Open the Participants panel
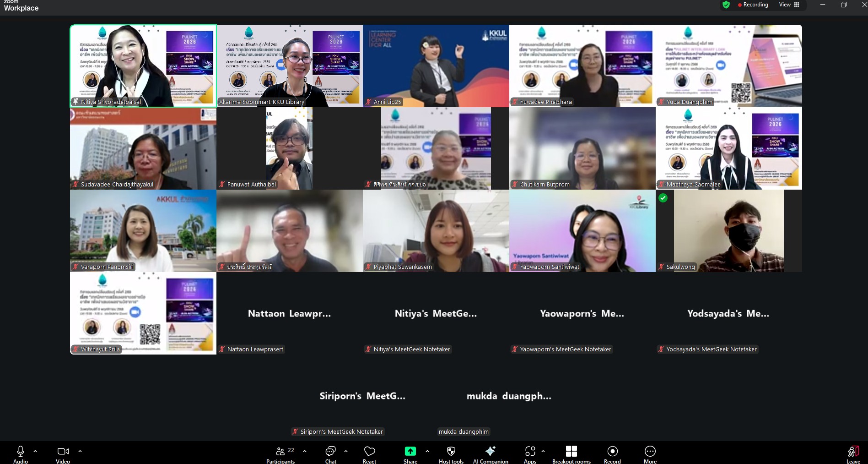This screenshot has height=464, width=868. (x=280, y=453)
